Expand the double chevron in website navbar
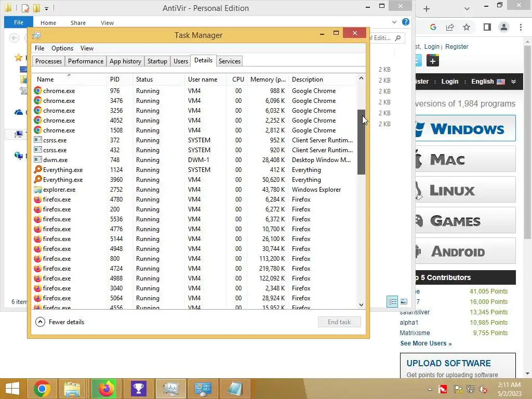The image size is (532, 399). [x=514, y=82]
